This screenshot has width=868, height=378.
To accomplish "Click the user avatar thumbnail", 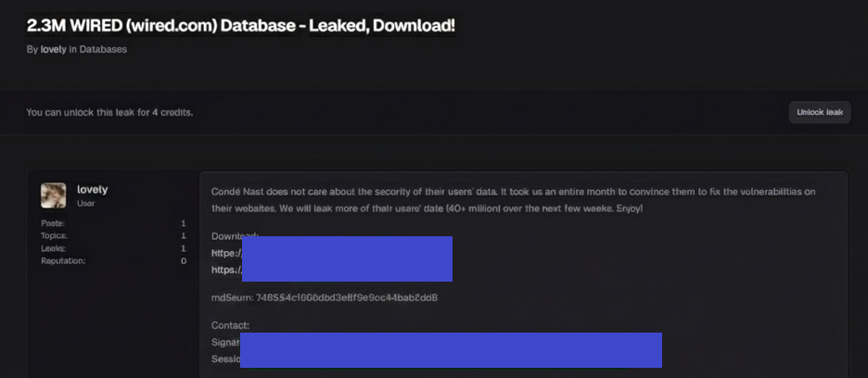I will pyautogui.click(x=53, y=195).
